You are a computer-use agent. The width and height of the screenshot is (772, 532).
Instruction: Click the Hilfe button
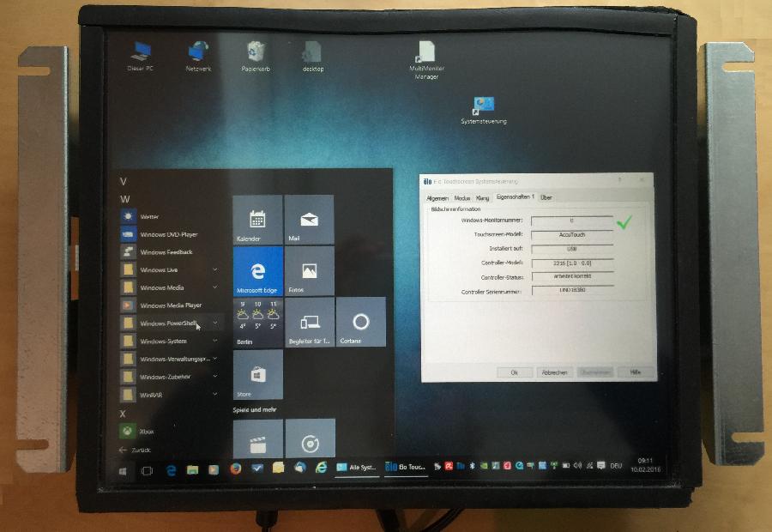[634, 372]
